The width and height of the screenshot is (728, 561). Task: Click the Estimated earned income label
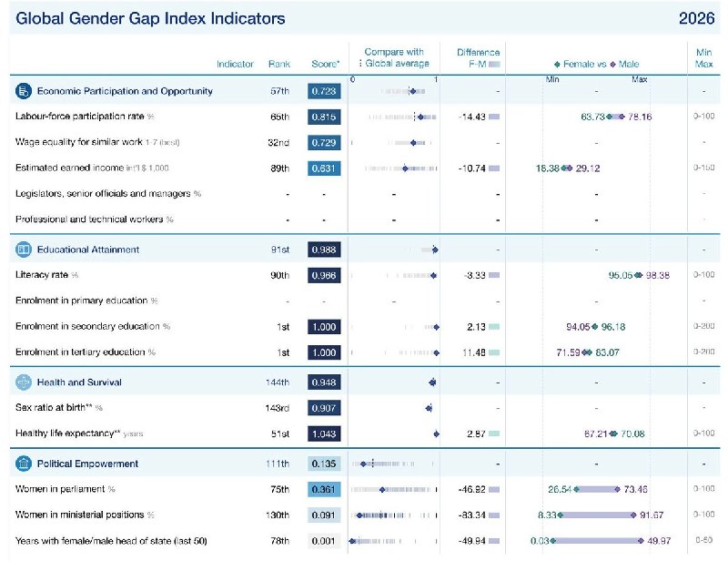pos(92,168)
